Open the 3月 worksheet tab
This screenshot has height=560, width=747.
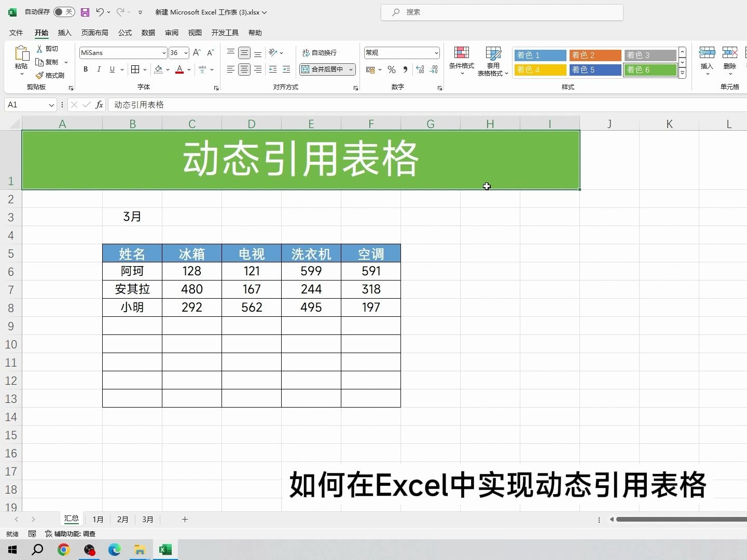click(x=147, y=519)
